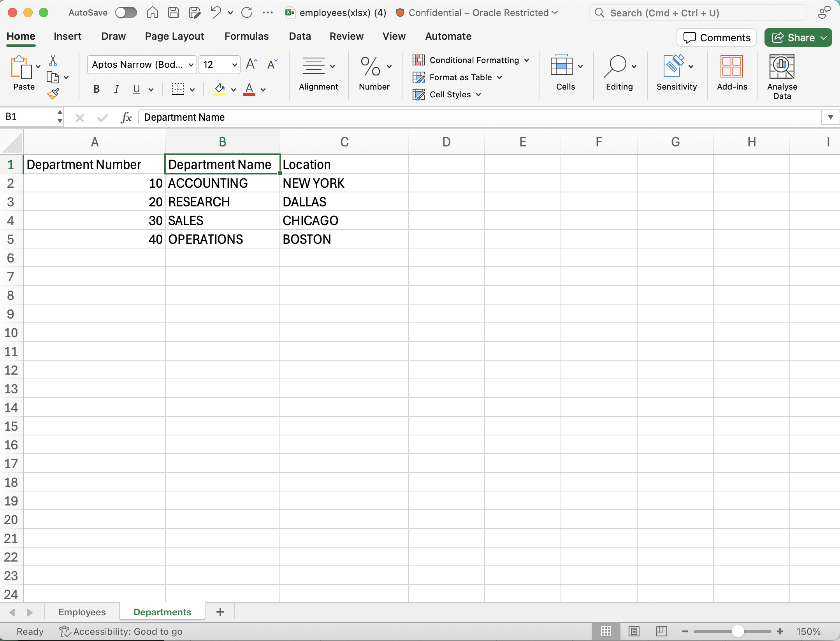Open the Formulas ribbon tab
This screenshot has width=840, height=641.
246,36
